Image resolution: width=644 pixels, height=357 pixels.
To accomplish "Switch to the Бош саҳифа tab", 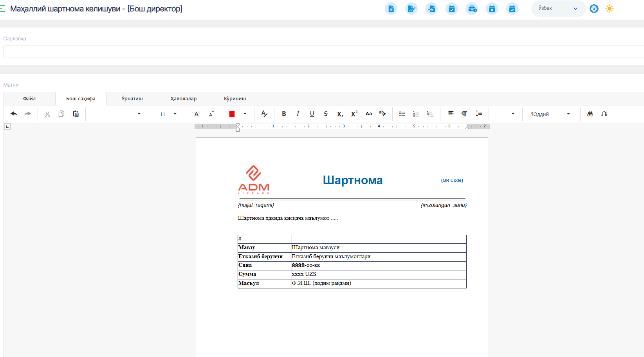I will click(81, 99).
